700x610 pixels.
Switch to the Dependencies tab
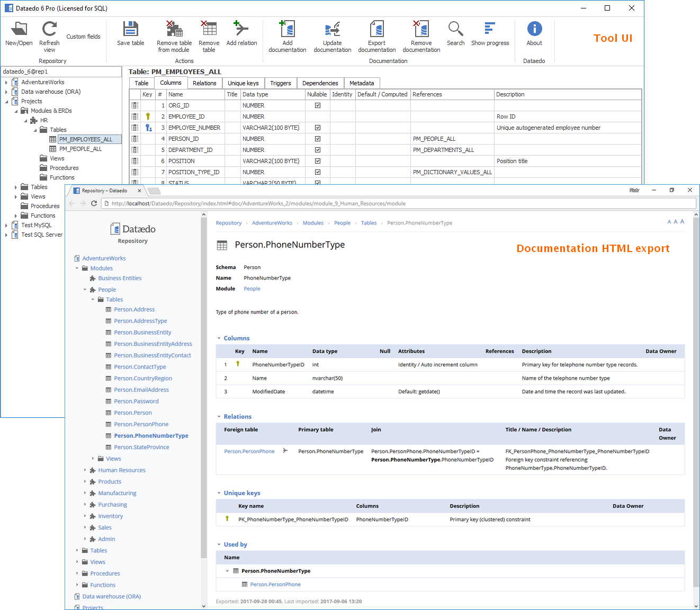pyautogui.click(x=320, y=83)
